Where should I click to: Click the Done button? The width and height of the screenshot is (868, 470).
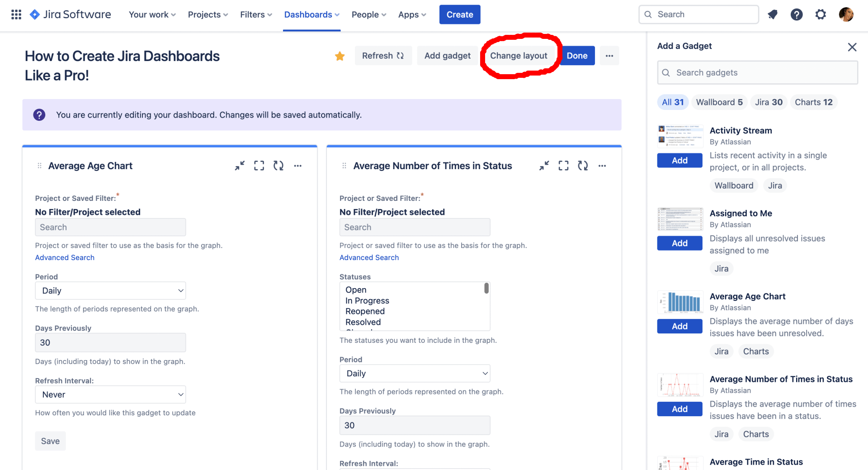(577, 56)
